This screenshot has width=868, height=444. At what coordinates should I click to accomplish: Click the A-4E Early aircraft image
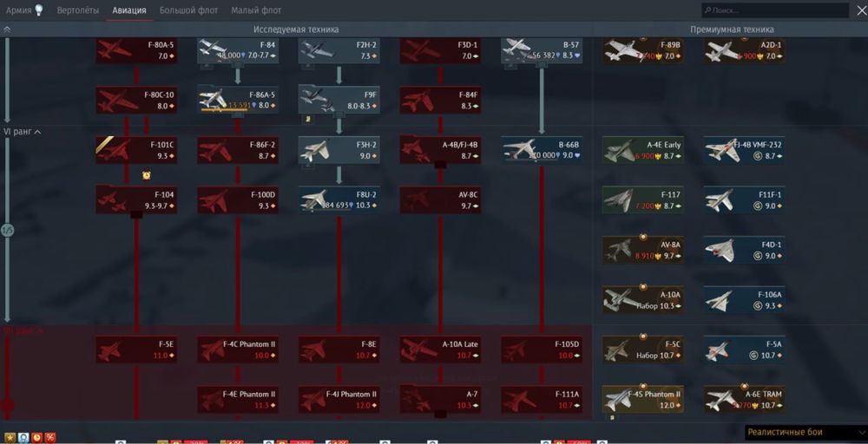click(x=620, y=150)
